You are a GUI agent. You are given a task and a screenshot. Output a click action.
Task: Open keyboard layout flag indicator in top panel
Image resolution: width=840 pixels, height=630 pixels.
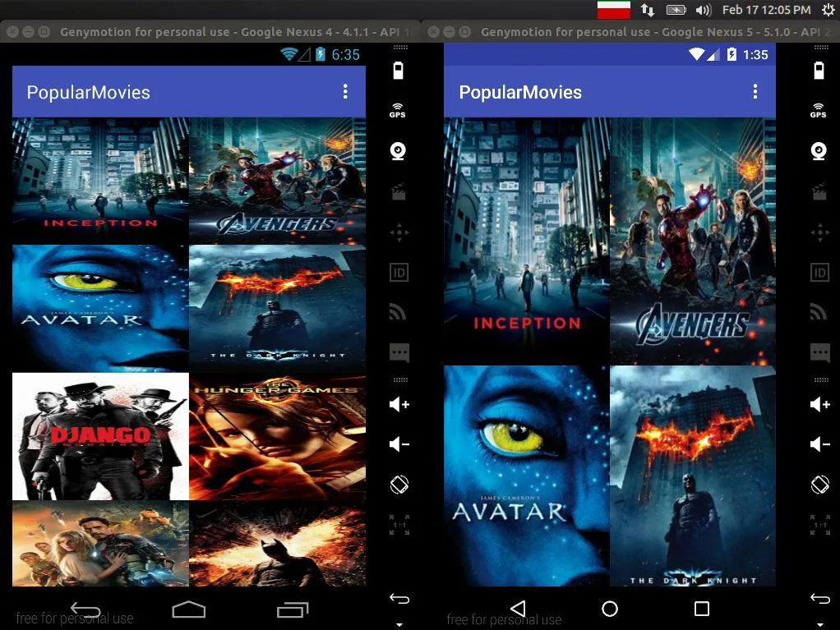614,10
